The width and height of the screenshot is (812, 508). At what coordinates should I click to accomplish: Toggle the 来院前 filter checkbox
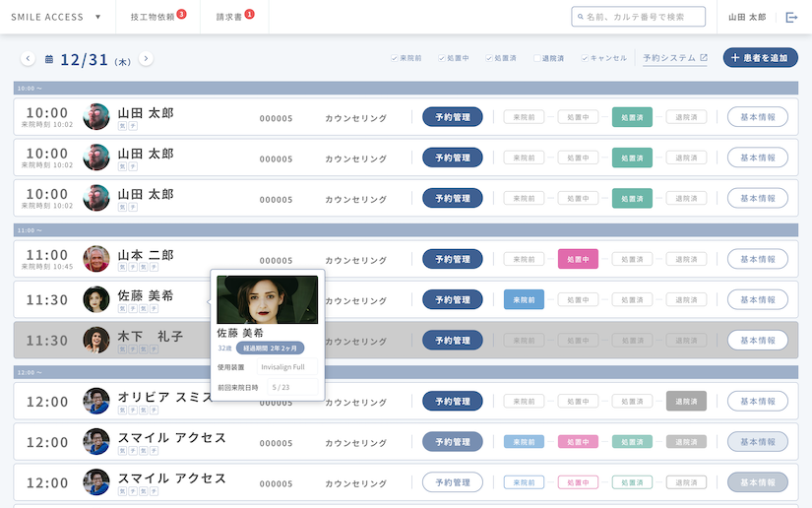[x=395, y=58]
